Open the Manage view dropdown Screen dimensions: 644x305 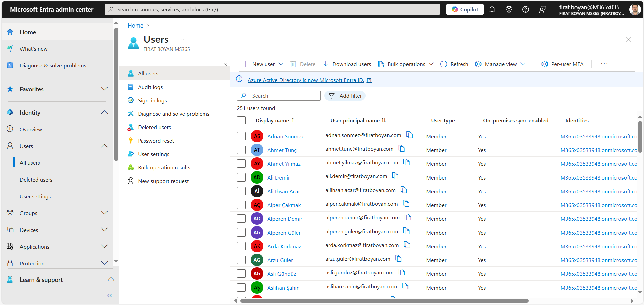tap(500, 64)
